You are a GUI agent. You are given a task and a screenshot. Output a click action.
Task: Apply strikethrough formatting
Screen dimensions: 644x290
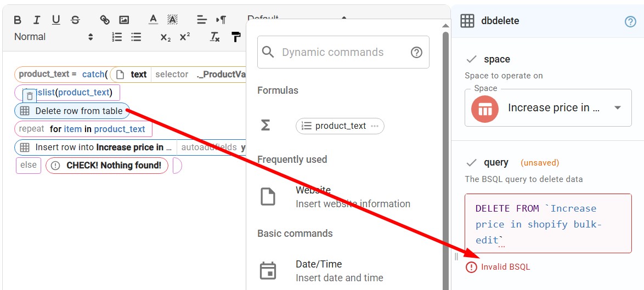75,20
